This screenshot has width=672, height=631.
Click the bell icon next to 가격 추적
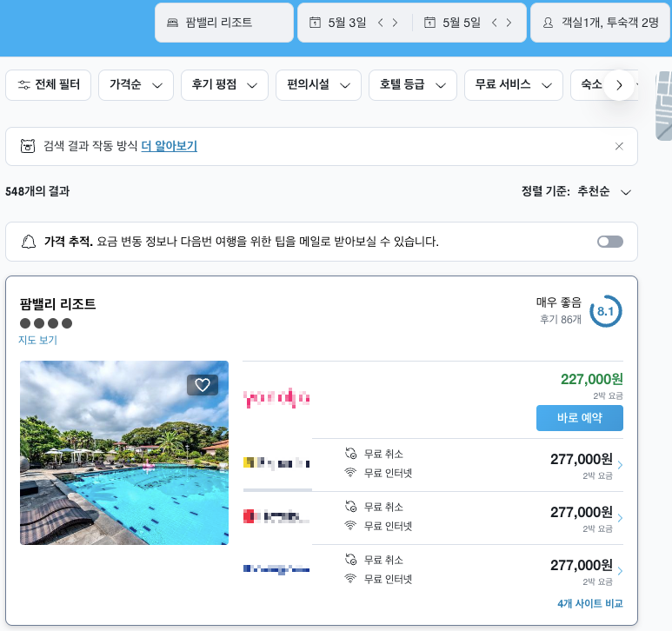point(29,242)
